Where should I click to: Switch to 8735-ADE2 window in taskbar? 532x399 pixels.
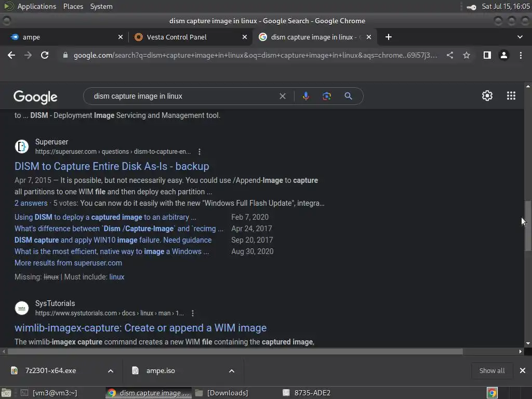(x=307, y=393)
